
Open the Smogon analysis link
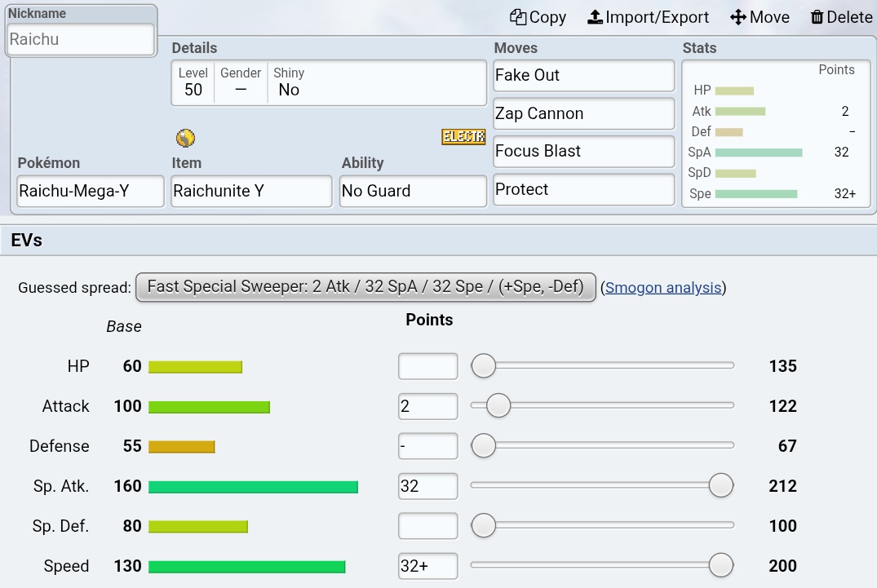(662, 287)
